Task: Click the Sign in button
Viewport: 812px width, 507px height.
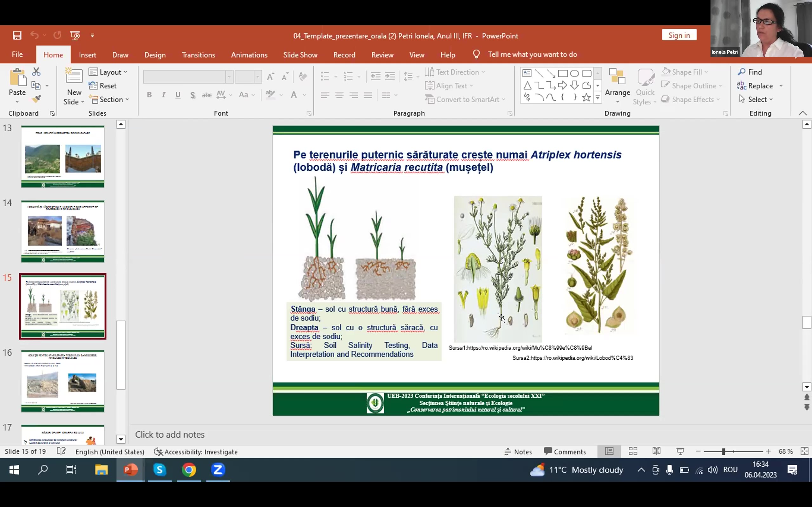Action: [679, 35]
